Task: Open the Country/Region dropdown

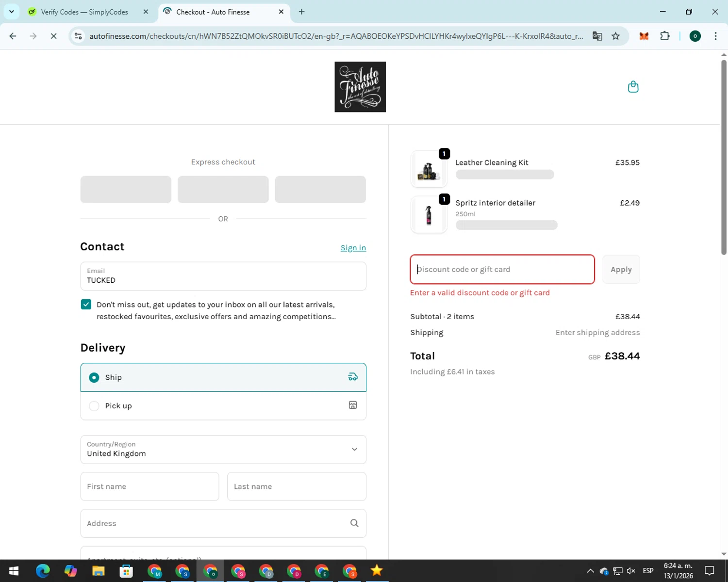Action: (x=223, y=449)
